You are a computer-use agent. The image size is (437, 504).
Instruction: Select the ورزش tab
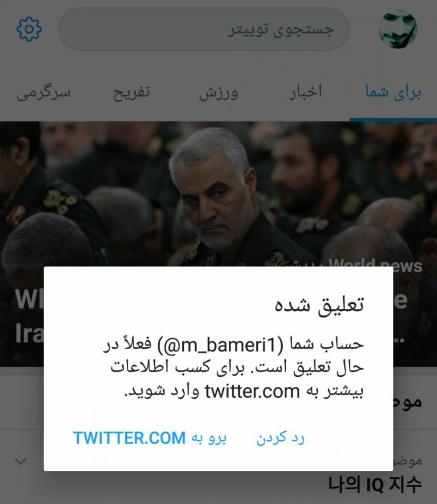coord(218,92)
